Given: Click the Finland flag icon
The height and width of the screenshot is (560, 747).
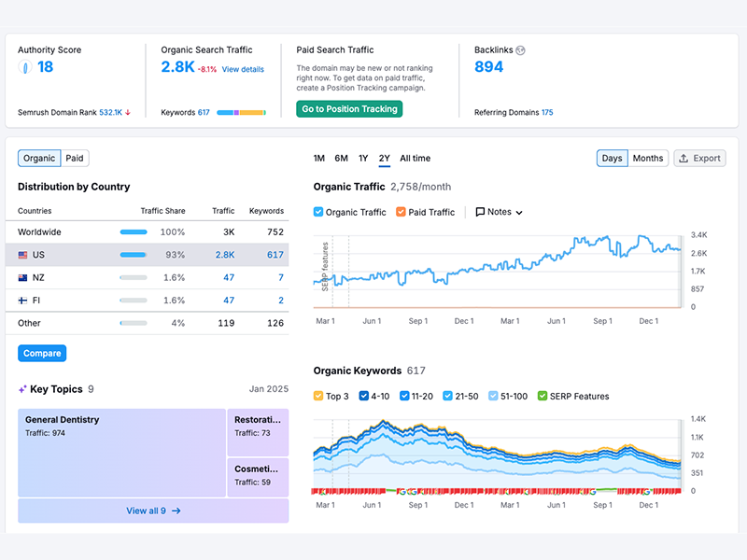Looking at the screenshot, I should [x=22, y=301].
